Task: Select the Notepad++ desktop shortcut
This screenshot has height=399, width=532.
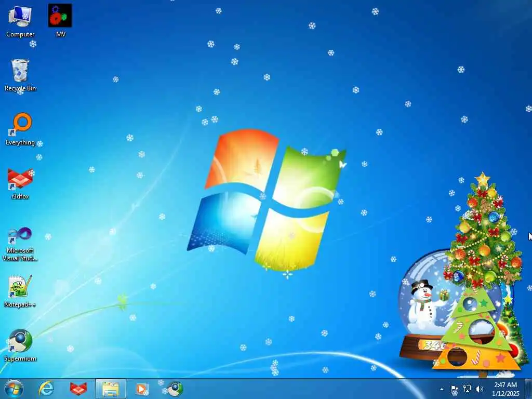Action: tap(20, 291)
